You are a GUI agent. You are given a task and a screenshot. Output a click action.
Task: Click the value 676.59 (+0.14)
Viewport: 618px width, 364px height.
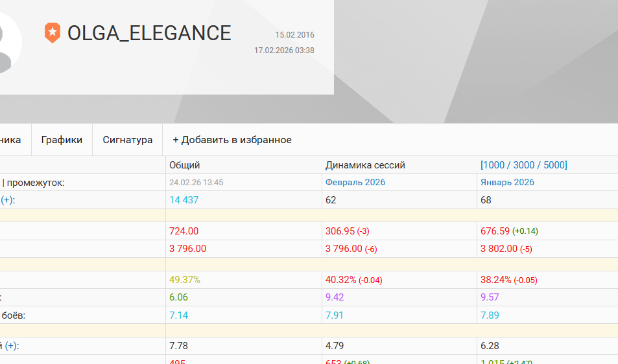(x=509, y=231)
